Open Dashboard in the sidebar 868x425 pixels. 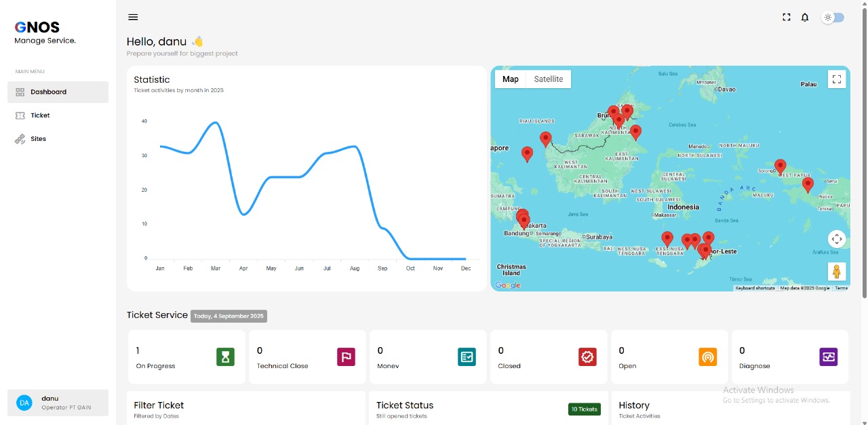coord(58,92)
